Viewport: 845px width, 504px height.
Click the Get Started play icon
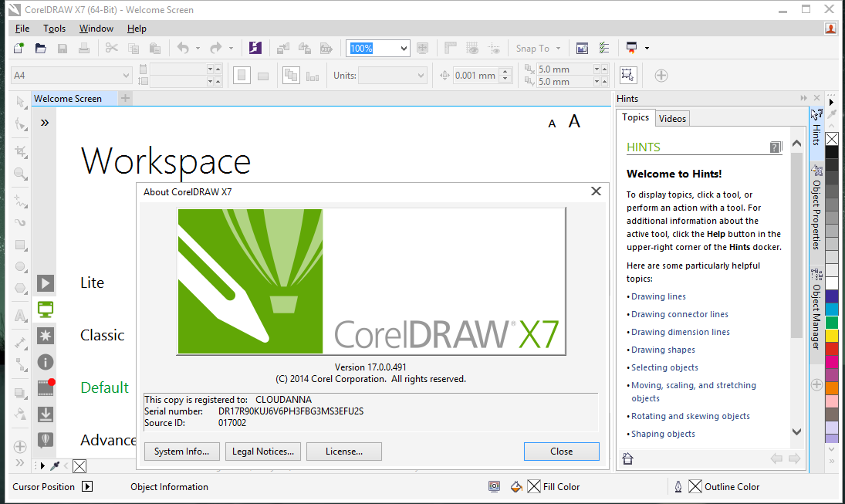tap(46, 283)
